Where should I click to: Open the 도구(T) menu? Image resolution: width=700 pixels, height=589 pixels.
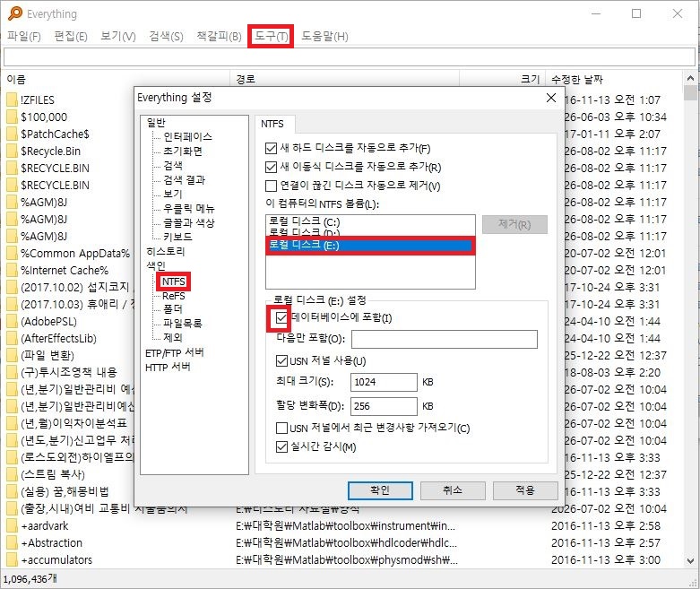(x=271, y=36)
